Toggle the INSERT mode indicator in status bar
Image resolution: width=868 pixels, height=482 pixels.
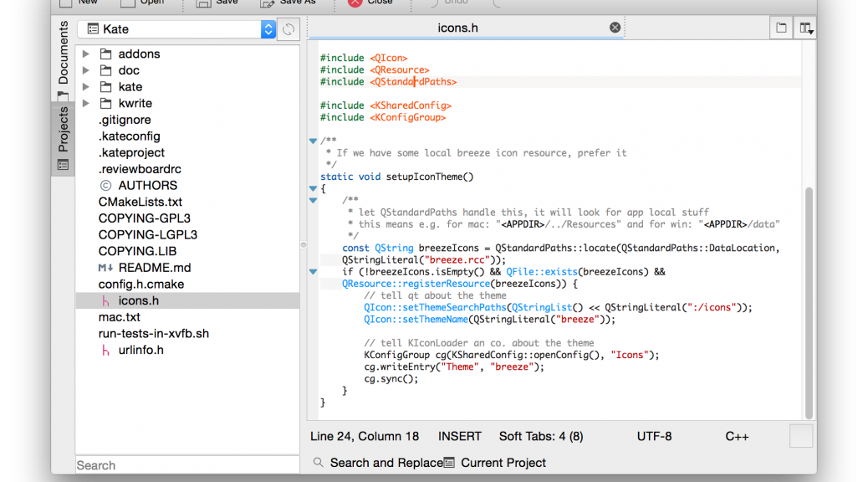click(459, 436)
